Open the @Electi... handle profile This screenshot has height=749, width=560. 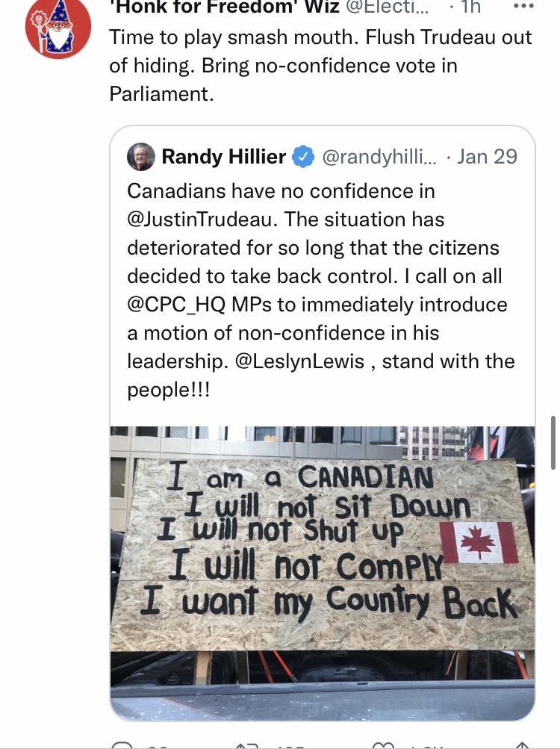[x=387, y=7]
